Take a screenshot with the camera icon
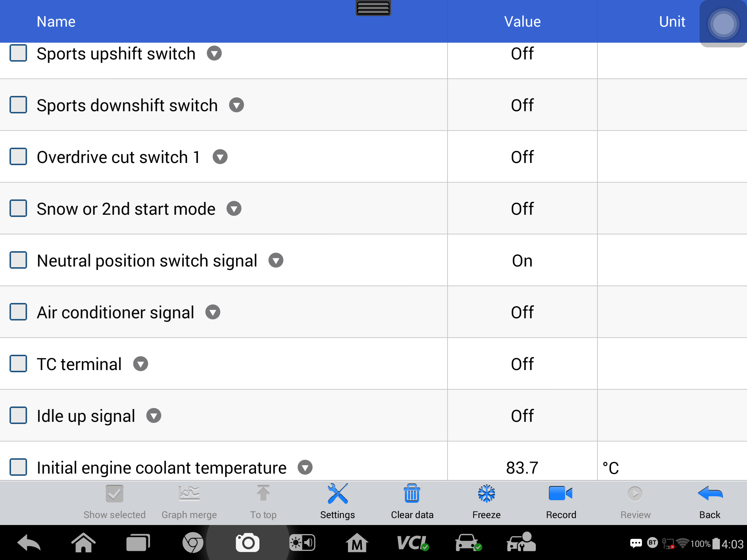Image resolution: width=747 pixels, height=560 pixels. coord(248,543)
